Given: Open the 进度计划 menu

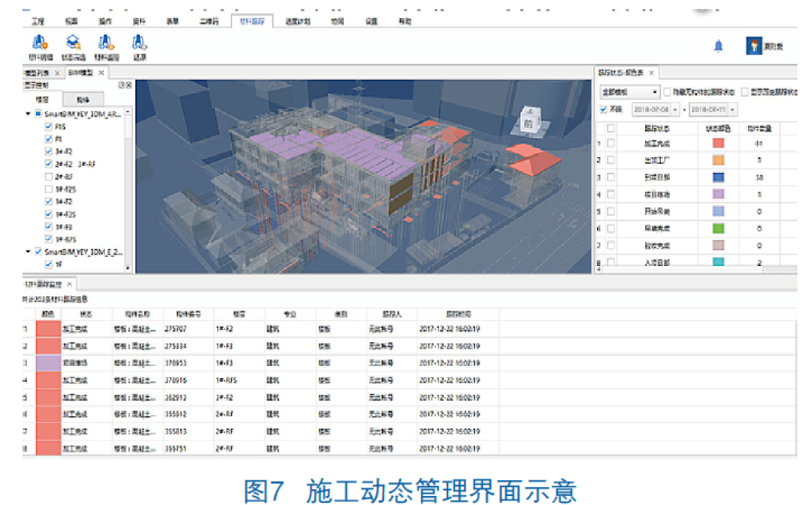Looking at the screenshot, I should click(x=298, y=21).
